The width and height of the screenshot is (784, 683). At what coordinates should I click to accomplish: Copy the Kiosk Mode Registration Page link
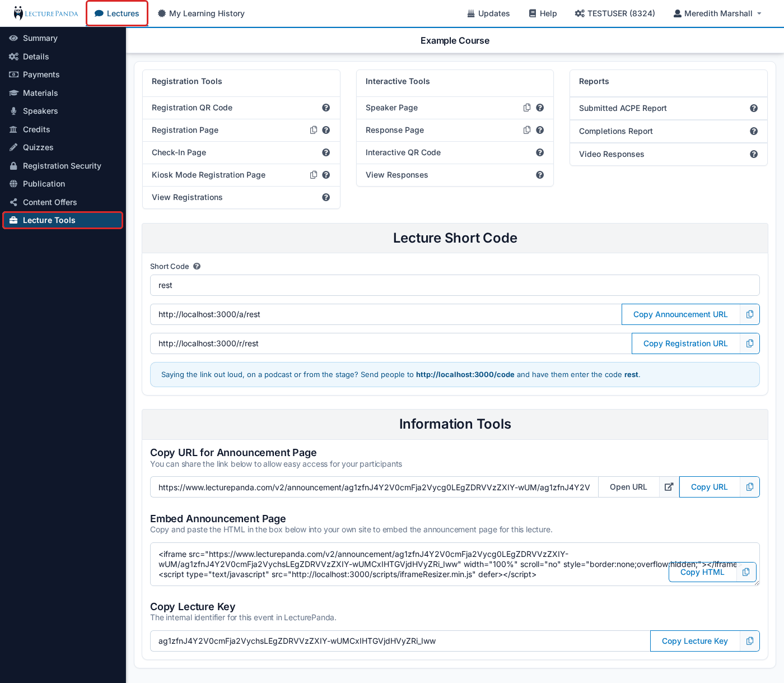(314, 175)
